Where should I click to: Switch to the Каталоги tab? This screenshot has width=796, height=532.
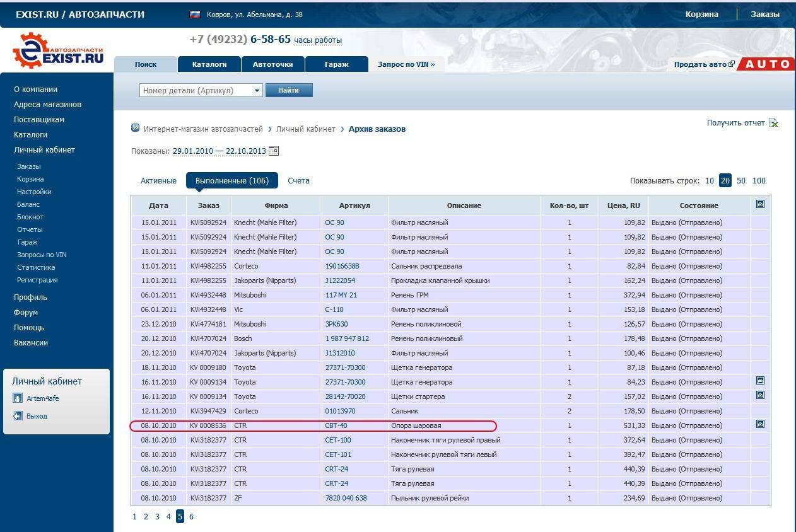[209, 64]
